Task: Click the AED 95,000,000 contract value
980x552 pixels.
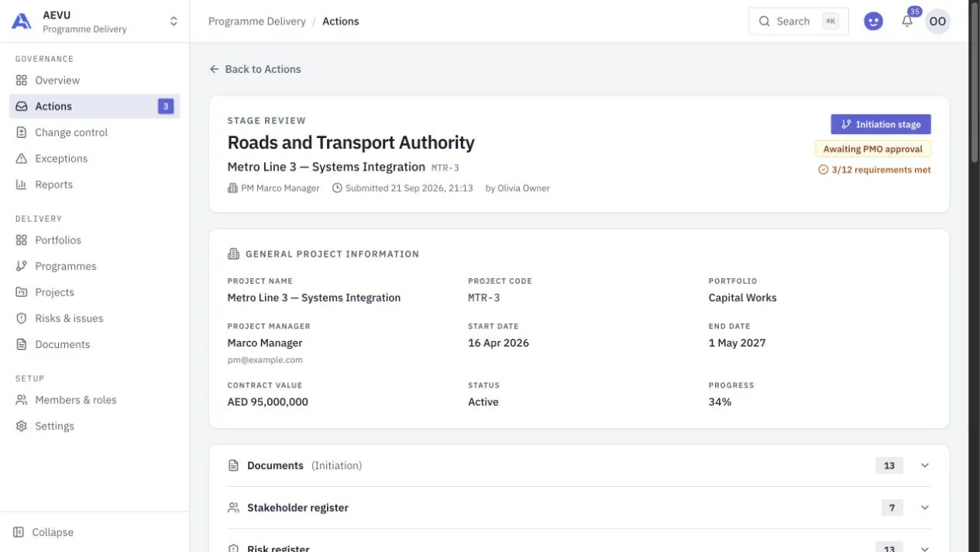Action: (x=268, y=402)
